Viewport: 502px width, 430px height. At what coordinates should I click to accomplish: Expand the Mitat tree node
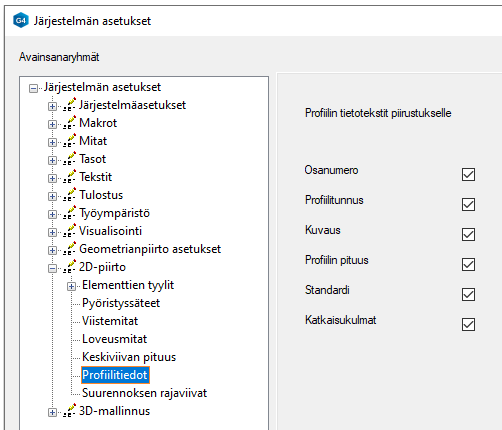(52, 142)
